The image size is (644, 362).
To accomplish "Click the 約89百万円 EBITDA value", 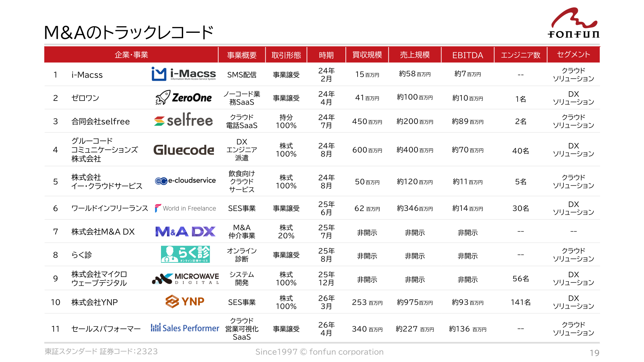I will coord(468,122).
